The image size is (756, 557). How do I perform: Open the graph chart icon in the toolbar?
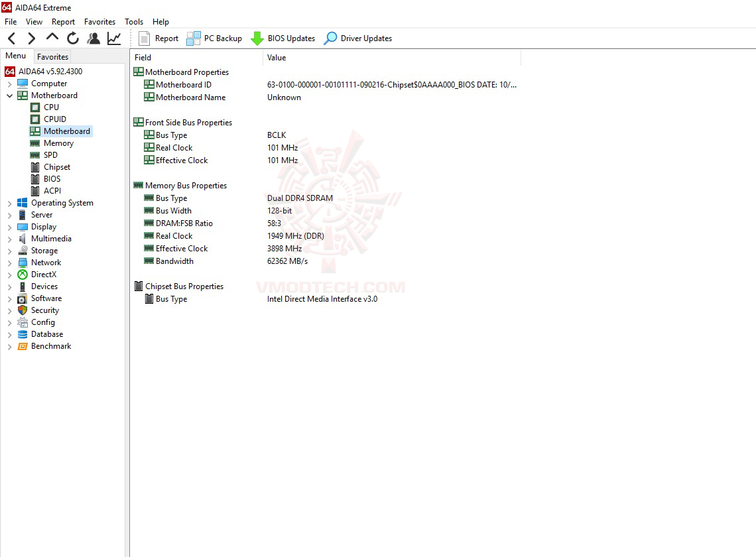[114, 38]
